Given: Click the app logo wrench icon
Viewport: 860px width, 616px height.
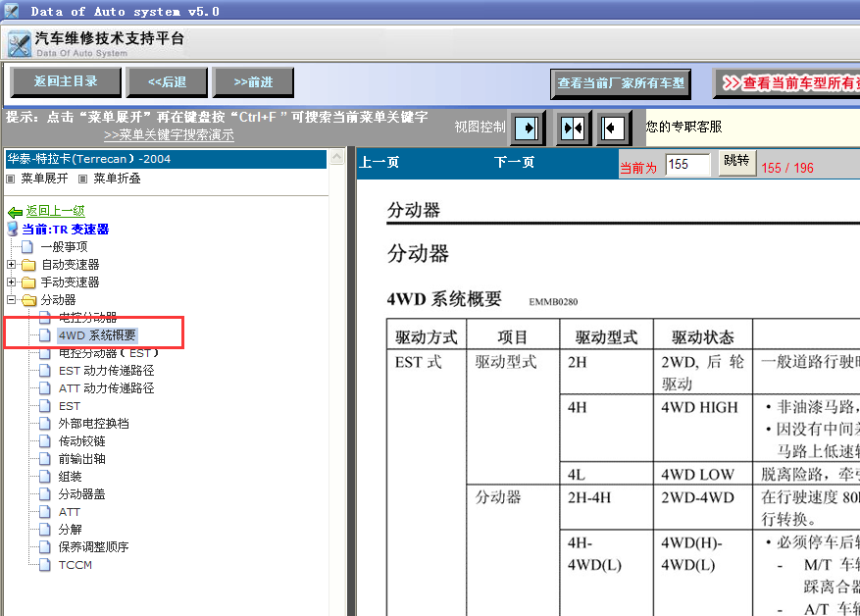Looking at the screenshot, I should point(20,44).
